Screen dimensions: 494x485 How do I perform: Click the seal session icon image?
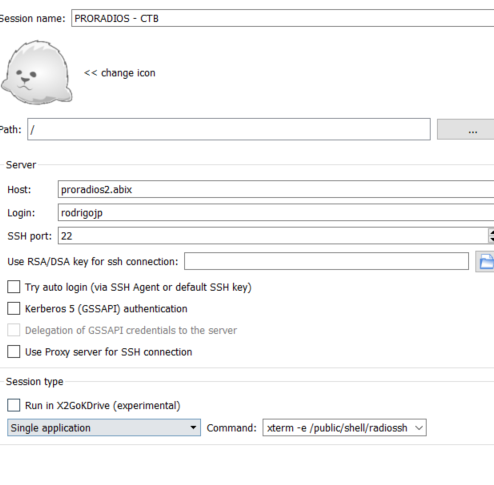pyautogui.click(x=37, y=72)
